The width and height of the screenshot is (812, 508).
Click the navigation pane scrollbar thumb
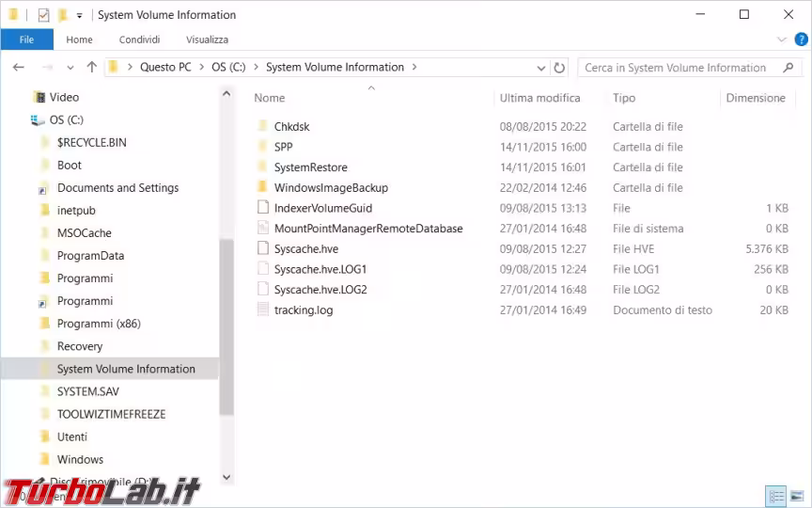[x=226, y=326]
